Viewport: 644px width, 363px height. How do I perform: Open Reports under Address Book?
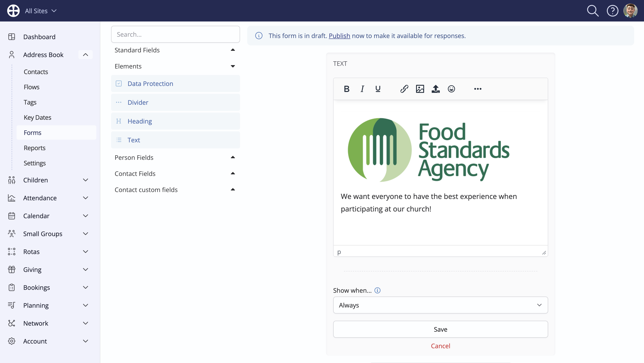coord(34,148)
